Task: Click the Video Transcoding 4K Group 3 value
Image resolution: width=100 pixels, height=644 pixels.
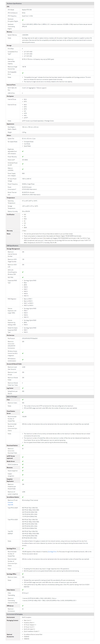Action: pyautogui.click(x=25, y=593)
